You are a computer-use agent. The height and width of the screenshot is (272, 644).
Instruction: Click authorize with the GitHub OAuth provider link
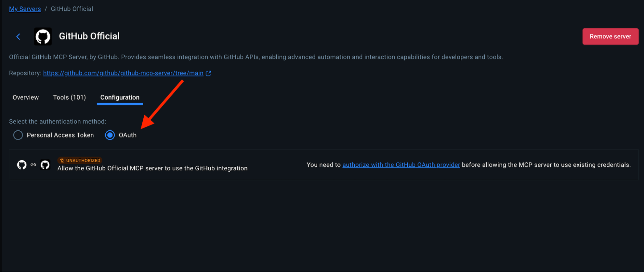click(401, 165)
